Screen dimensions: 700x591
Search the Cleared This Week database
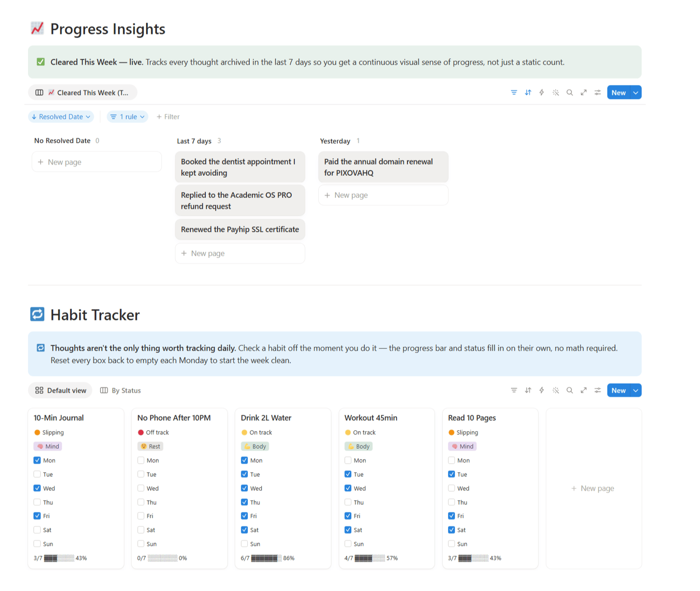coord(570,92)
